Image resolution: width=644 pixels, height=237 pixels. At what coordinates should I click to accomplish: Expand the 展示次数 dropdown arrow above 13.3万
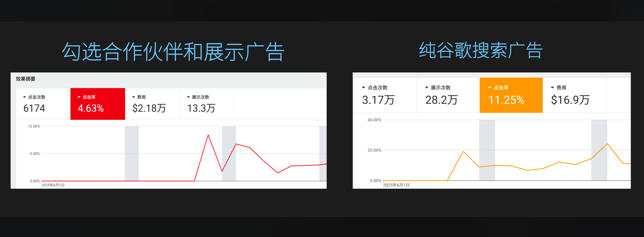pyautogui.click(x=189, y=97)
